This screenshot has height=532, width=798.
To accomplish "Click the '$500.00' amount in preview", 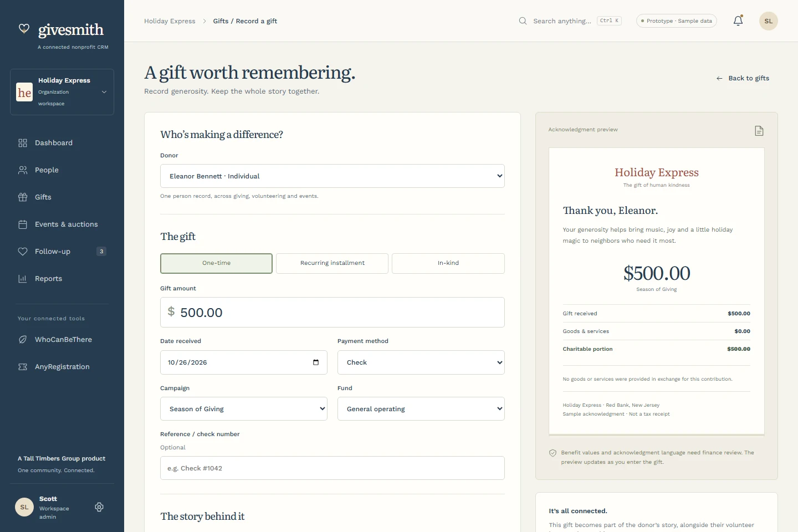I will [x=657, y=273].
